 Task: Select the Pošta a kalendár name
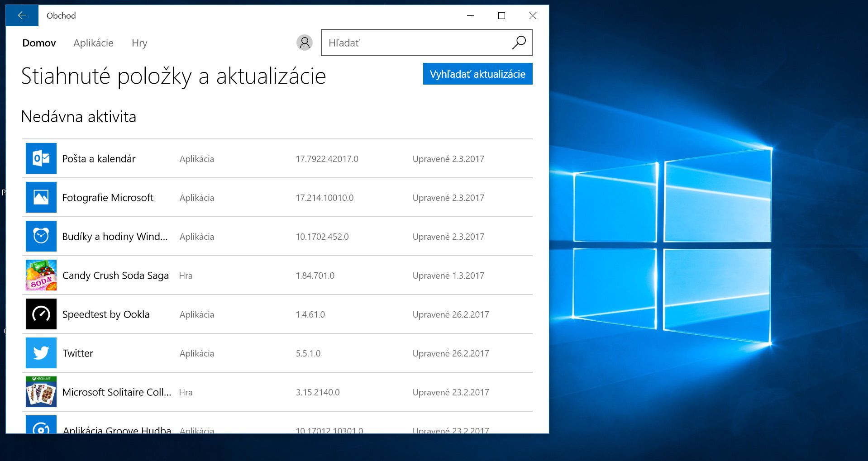[x=99, y=159]
